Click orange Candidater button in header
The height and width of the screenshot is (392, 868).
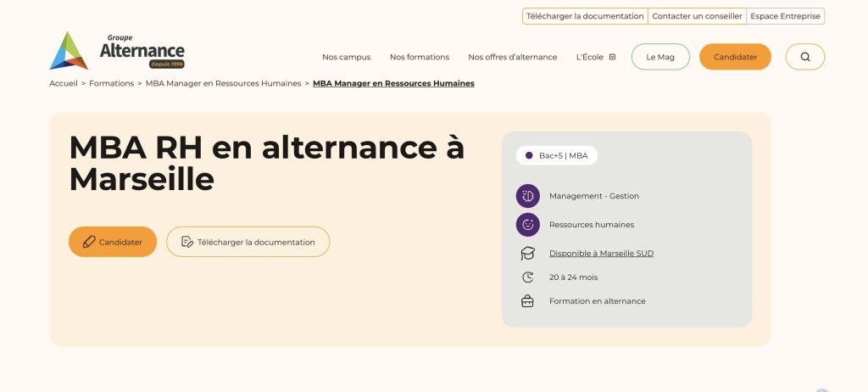(735, 57)
